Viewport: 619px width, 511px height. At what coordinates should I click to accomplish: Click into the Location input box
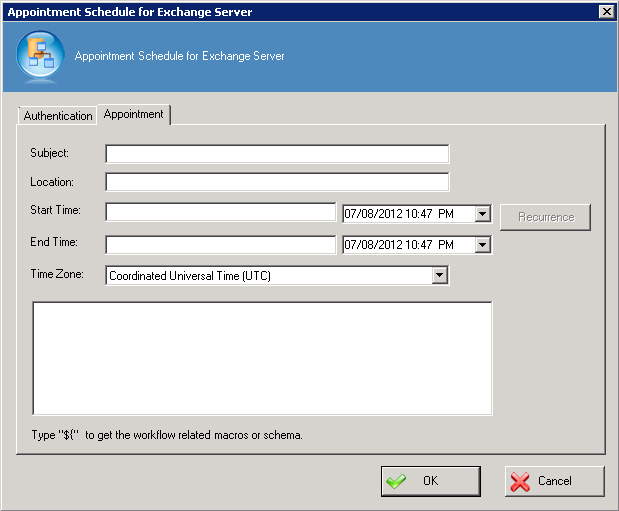click(x=277, y=183)
